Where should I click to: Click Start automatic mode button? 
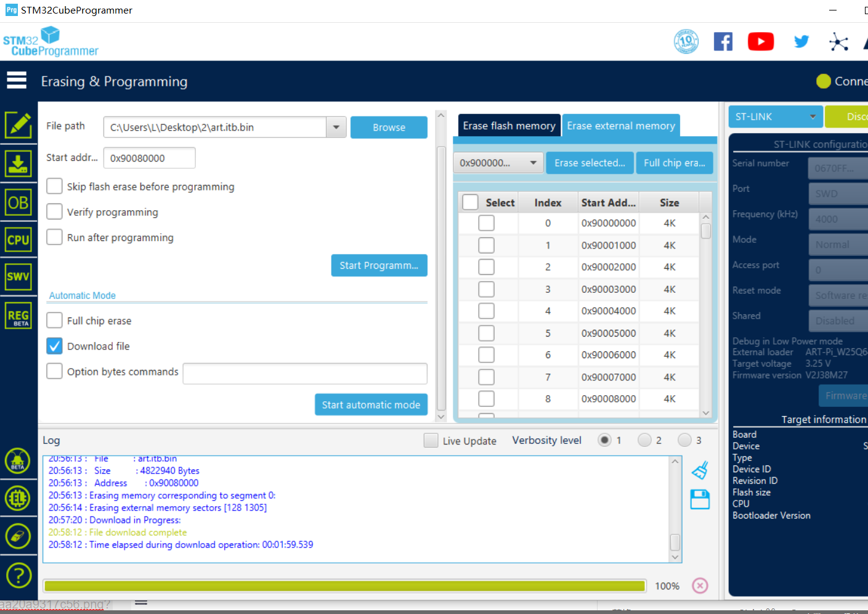coord(371,404)
